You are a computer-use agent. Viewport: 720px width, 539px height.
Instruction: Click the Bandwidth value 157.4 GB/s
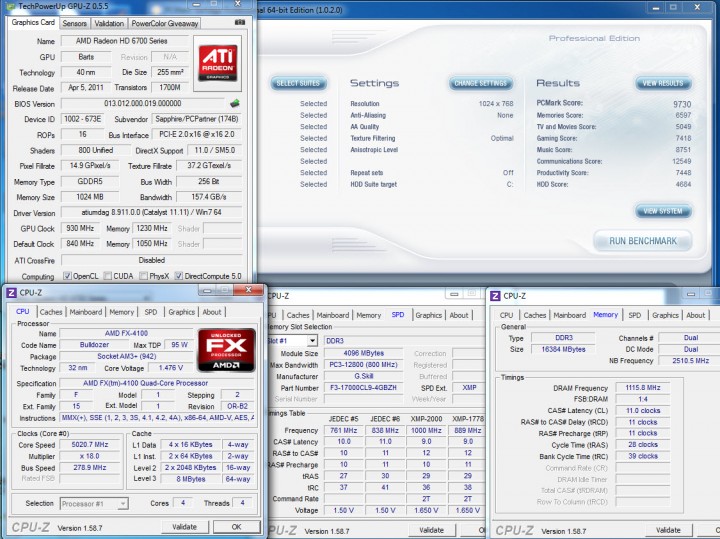[209, 197]
